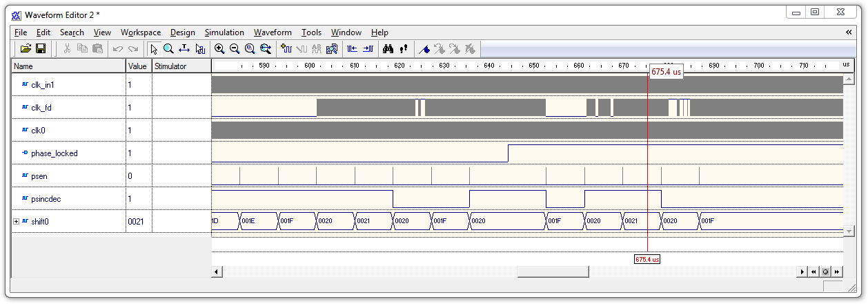Open the Edit menu
Image resolution: width=868 pixels, height=304 pixels.
pos(43,32)
